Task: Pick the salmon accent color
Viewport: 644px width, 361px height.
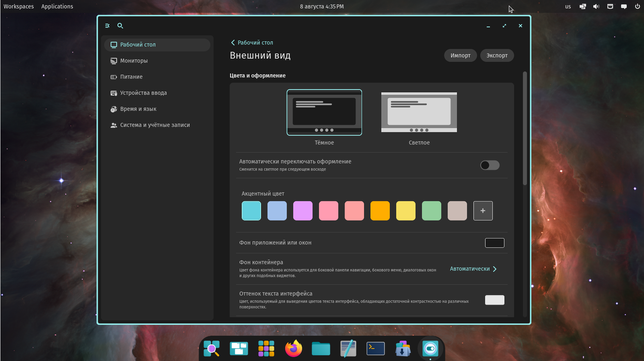Action: point(354,211)
